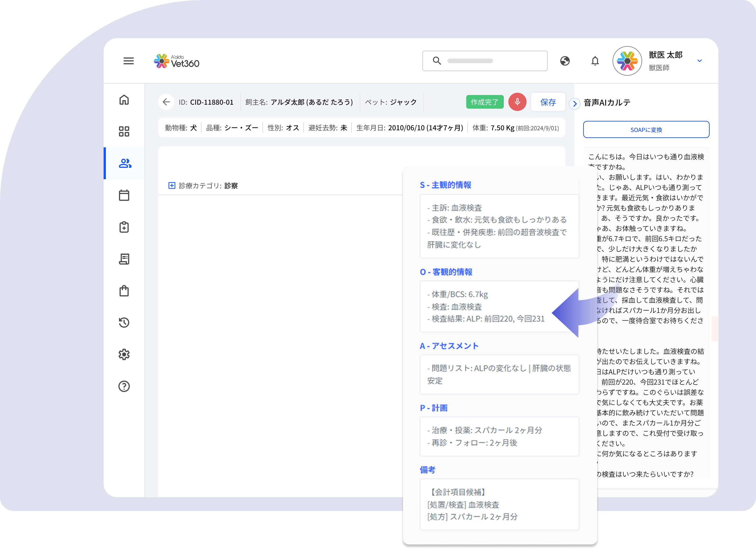Screen dimensions: 756x549
Task: Click the SOAPに変換 button
Action: tap(646, 130)
